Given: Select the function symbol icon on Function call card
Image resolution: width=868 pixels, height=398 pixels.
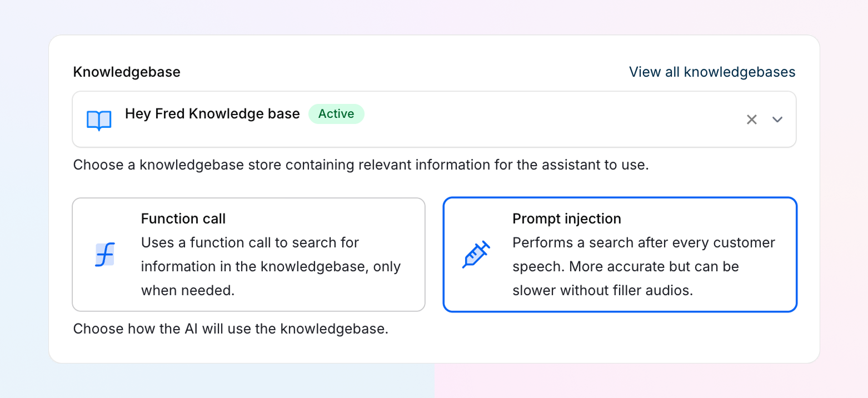Looking at the screenshot, I should pyautogui.click(x=106, y=254).
